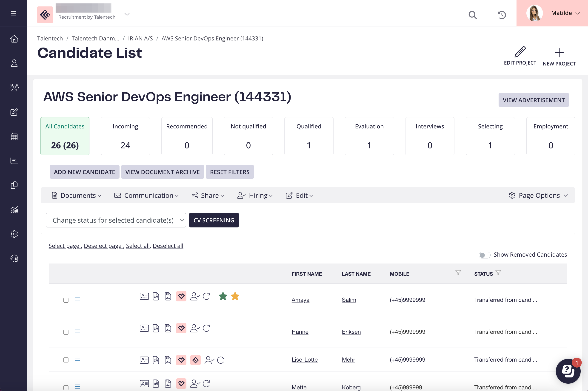Click the Edit Project pencil icon
The width and height of the screenshot is (588, 391).
click(x=520, y=52)
